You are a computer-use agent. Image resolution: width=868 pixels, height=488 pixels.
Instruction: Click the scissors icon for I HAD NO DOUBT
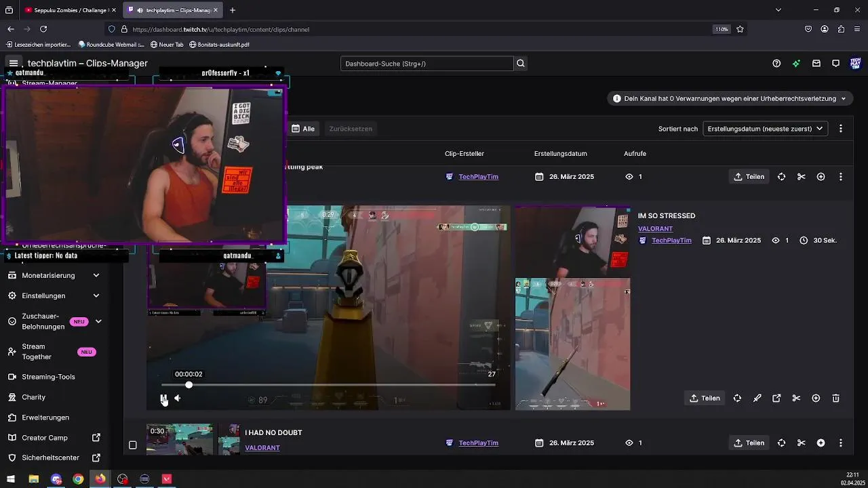pyautogui.click(x=801, y=443)
